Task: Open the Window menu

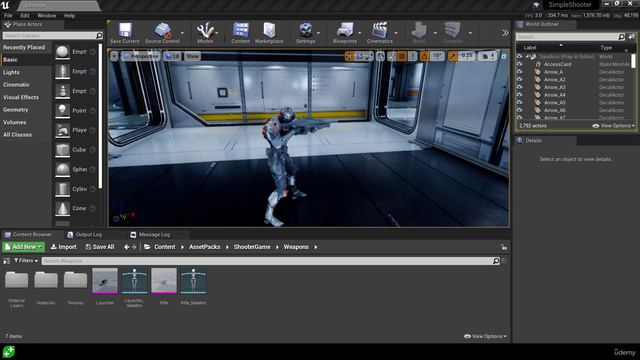Action: (47, 16)
